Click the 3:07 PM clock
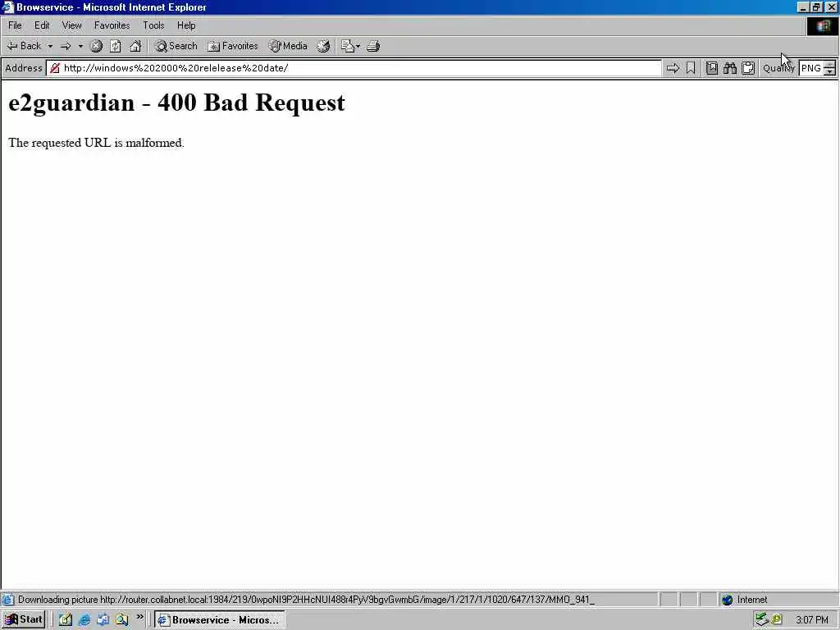The image size is (840, 630). point(812,620)
